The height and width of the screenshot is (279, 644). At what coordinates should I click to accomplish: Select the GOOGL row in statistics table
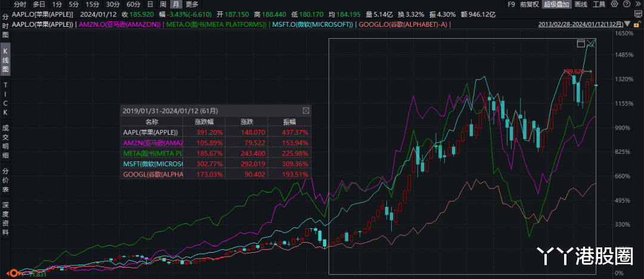216,174
